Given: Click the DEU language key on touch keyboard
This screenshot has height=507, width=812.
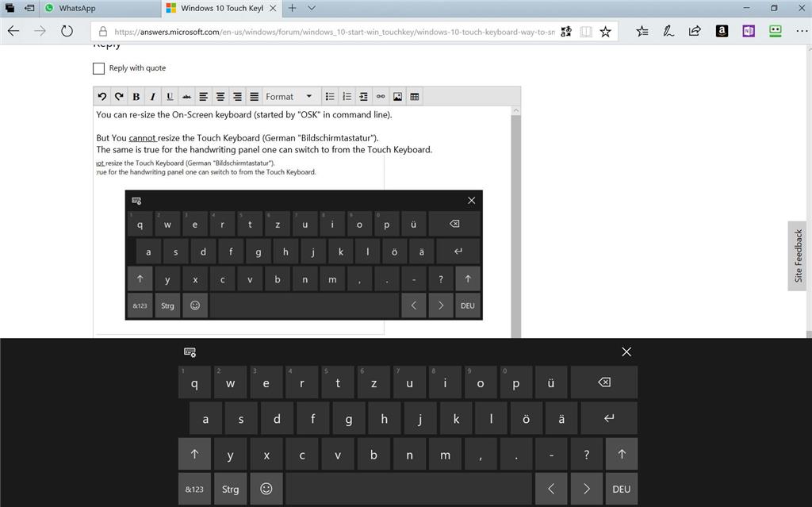Looking at the screenshot, I should [x=622, y=489].
